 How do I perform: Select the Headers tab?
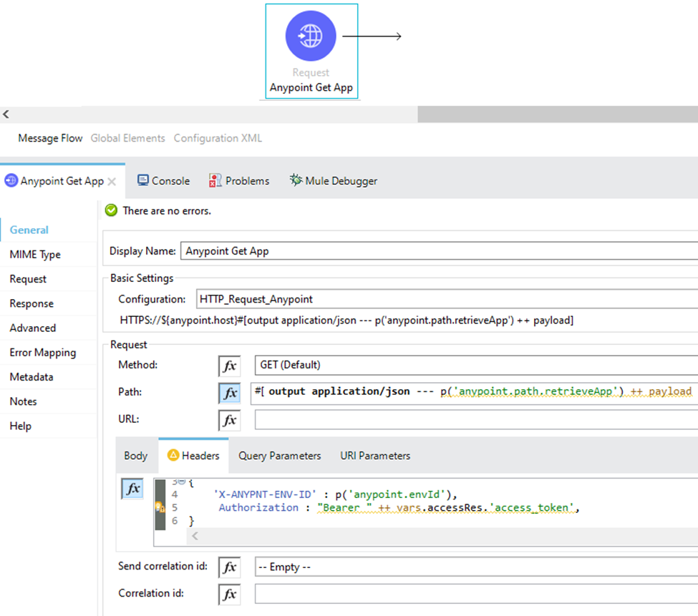[193, 456]
